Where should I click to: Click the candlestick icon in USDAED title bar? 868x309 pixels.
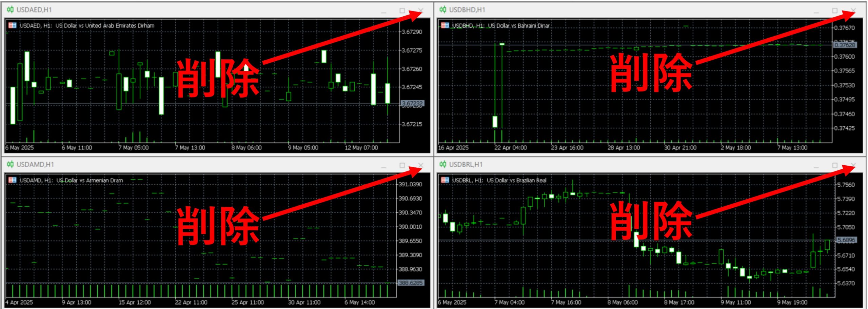pos(10,9)
